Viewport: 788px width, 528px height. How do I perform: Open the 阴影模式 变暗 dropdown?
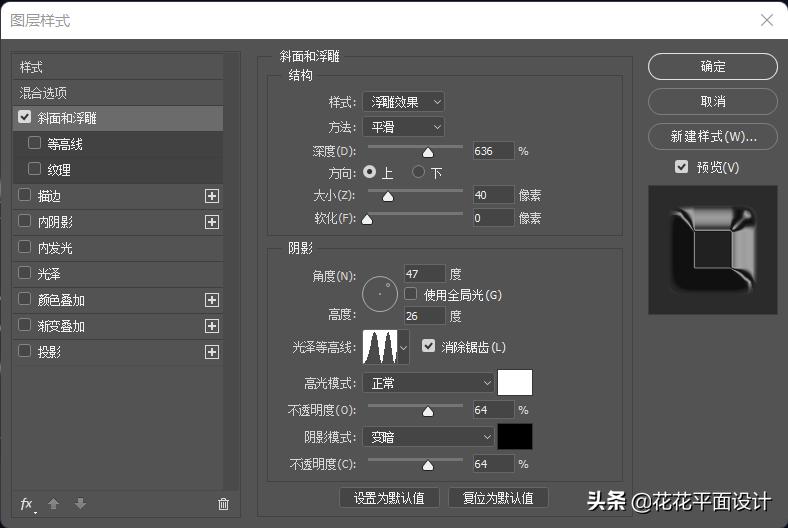(x=429, y=437)
